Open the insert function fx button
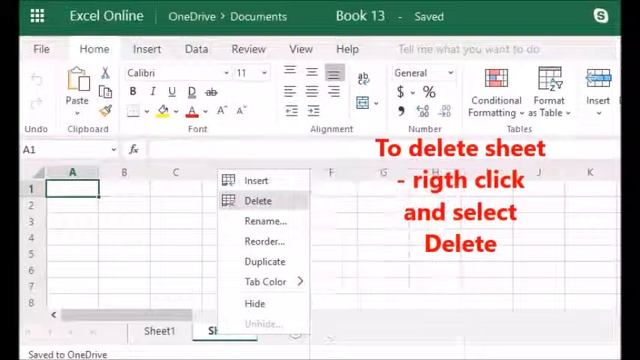The height and width of the screenshot is (360, 640). (133, 150)
